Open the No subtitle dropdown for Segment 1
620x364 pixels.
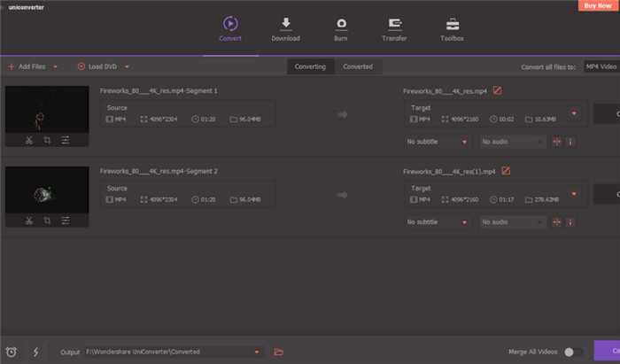coord(437,141)
